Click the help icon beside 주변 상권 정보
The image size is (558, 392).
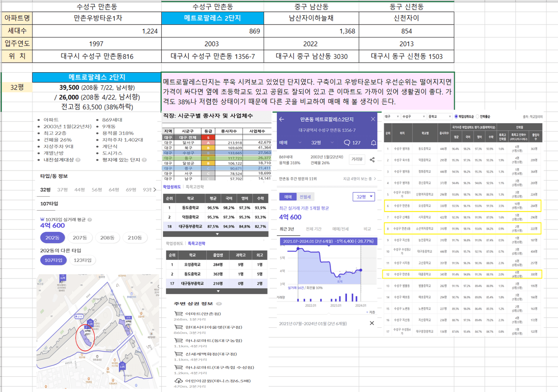(219, 304)
